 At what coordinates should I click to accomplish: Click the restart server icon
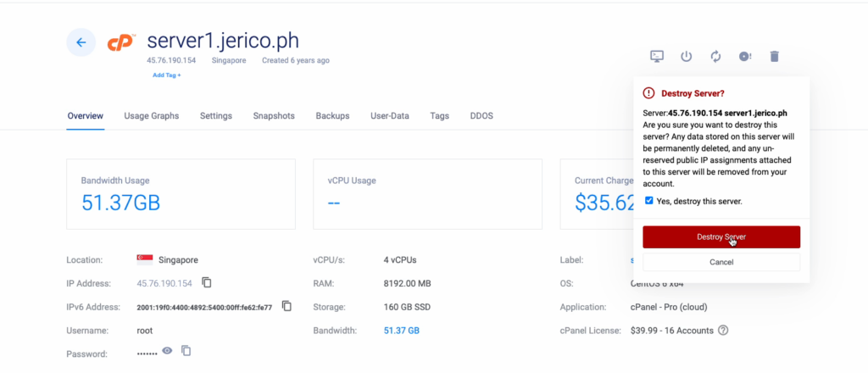coord(715,56)
